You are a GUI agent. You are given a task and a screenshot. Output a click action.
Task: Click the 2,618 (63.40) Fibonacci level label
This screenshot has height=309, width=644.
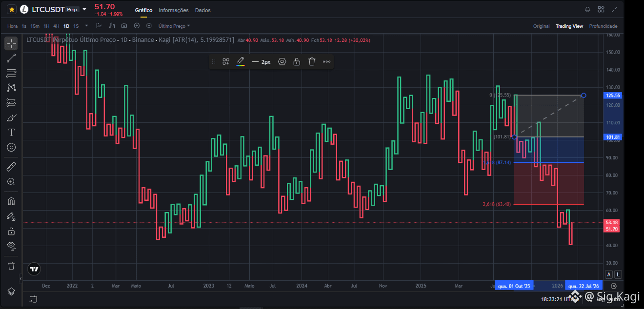[x=497, y=204]
